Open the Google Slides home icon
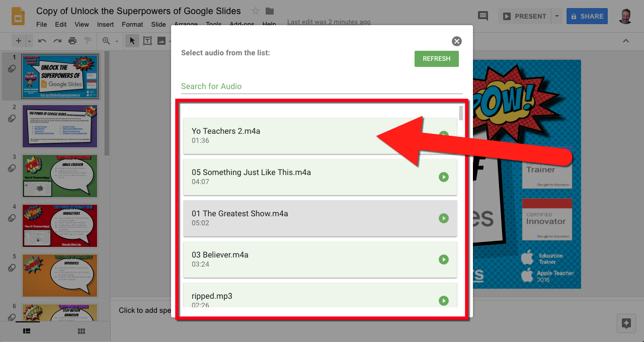 [19, 16]
